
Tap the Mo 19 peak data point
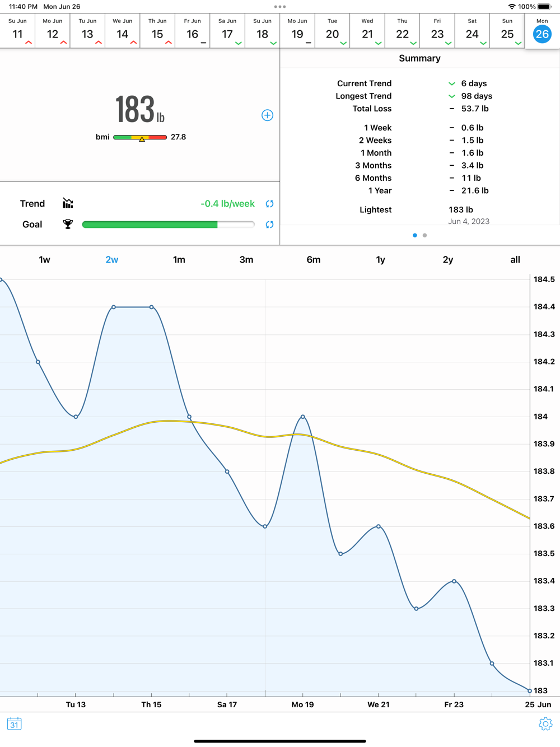pos(303,417)
